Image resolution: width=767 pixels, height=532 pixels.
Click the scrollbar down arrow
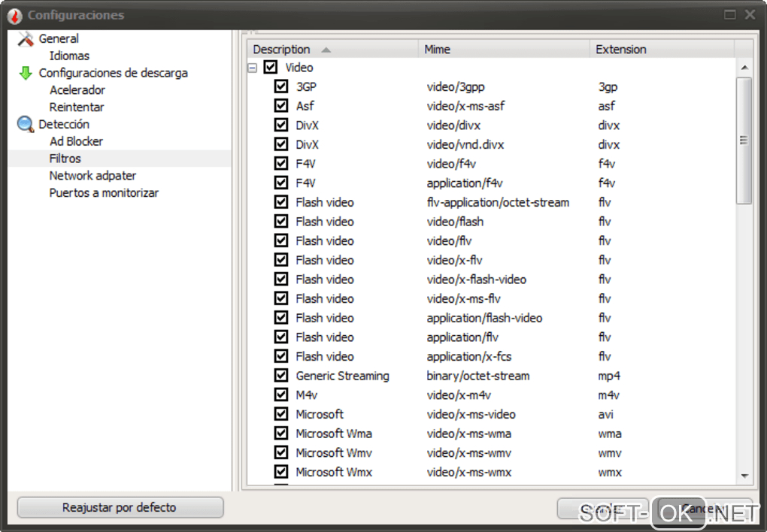[x=744, y=476]
